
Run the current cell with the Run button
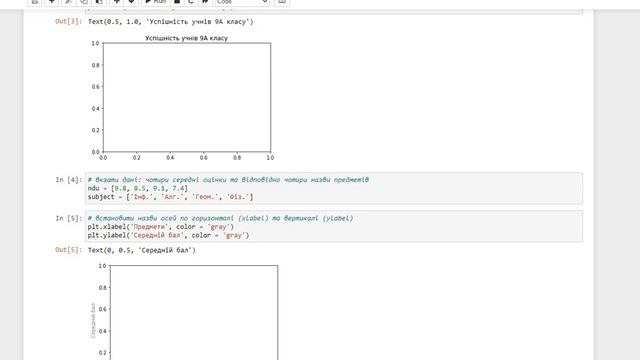click(156, 2)
